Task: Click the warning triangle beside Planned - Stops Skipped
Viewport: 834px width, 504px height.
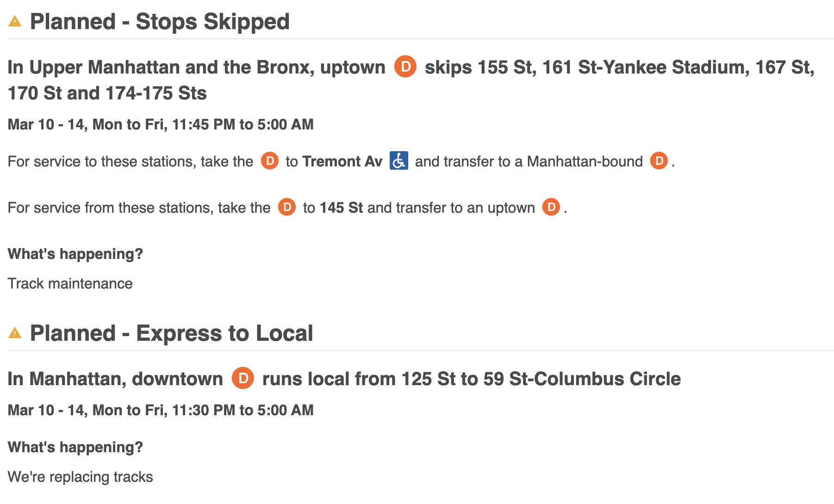Action: point(15,21)
